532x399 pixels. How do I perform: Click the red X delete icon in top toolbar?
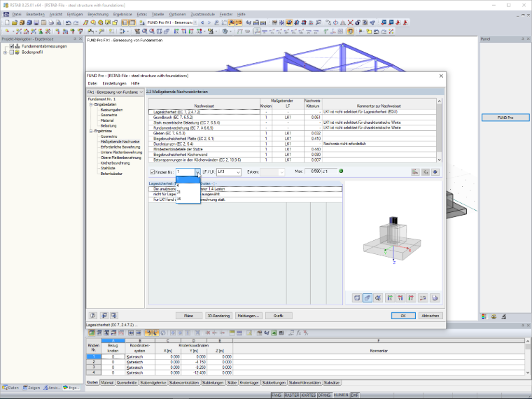coord(350,22)
